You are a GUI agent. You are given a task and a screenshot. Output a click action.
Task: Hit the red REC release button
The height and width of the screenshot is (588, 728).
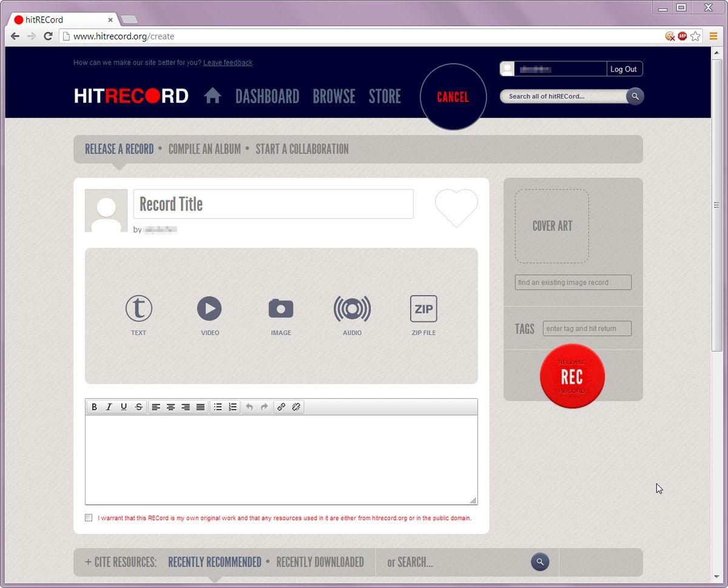(x=572, y=376)
